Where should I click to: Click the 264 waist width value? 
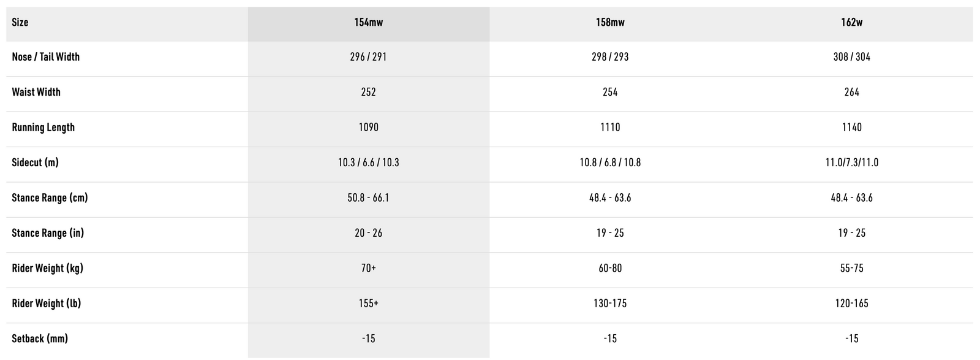[x=851, y=92]
